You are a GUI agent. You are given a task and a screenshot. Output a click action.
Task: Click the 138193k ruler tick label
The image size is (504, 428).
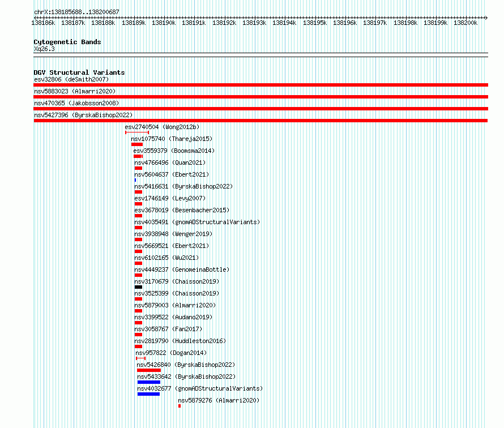254,23
